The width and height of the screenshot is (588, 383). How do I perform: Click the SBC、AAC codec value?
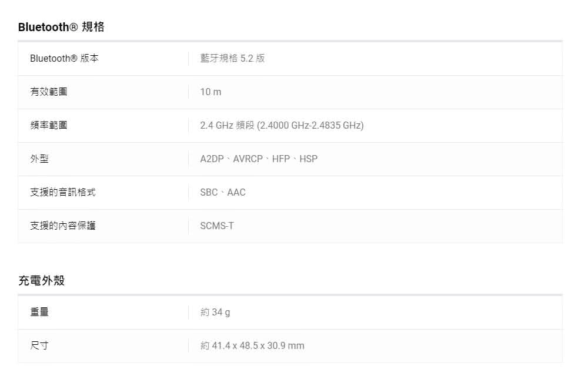tap(223, 192)
